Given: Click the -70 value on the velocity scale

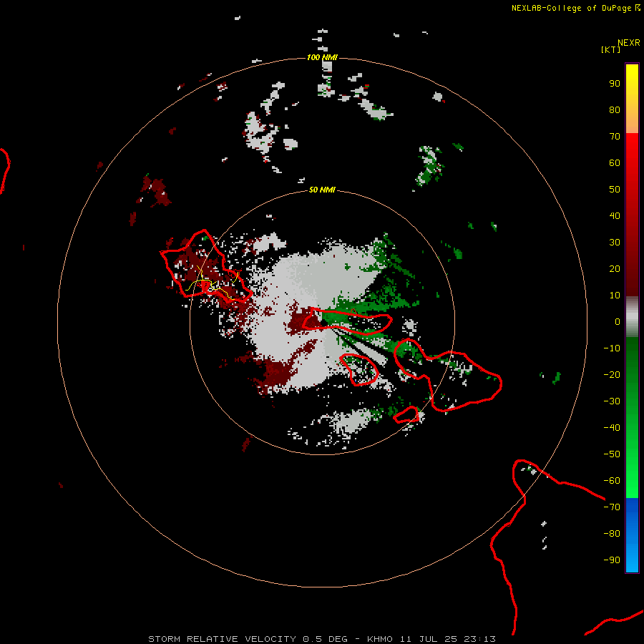Looking at the screenshot, I should click(x=612, y=507).
